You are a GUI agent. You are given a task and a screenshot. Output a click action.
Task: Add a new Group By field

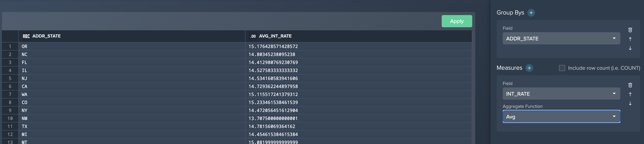point(531,13)
